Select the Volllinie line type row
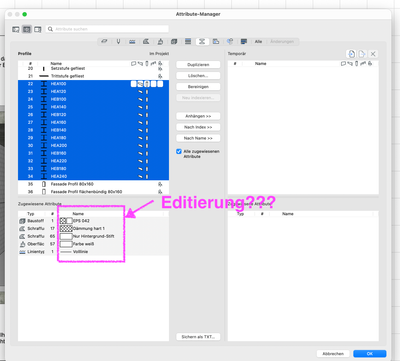The image size is (400, 361). pos(93,252)
